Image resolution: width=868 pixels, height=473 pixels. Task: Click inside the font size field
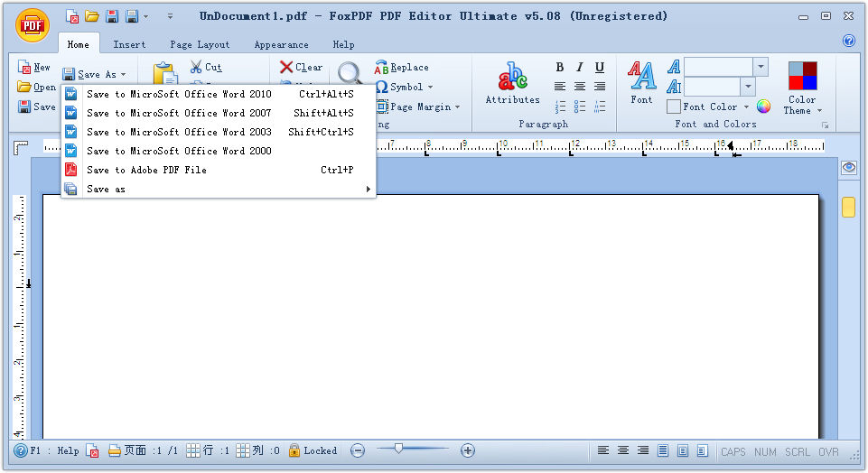click(712, 87)
